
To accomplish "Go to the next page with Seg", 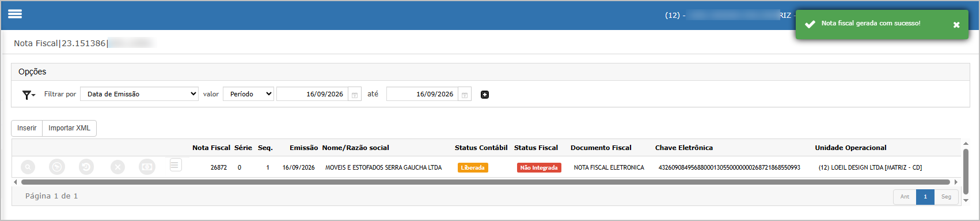I will click(x=946, y=197).
